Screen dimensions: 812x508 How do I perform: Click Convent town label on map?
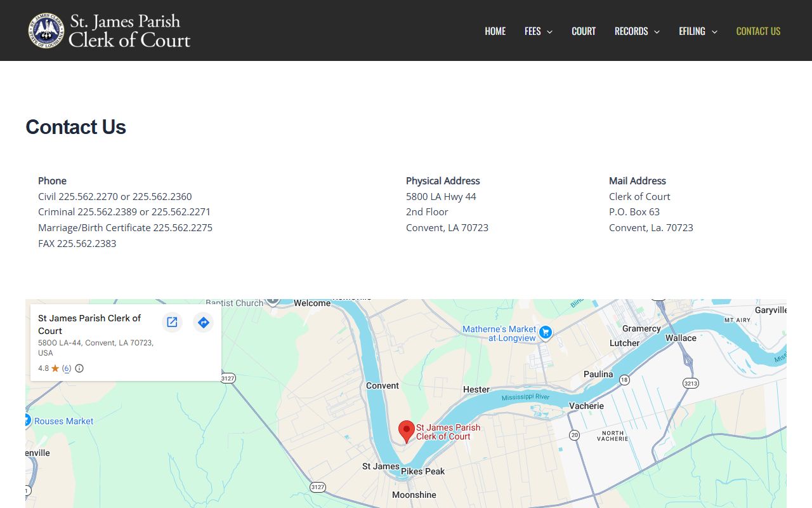383,385
